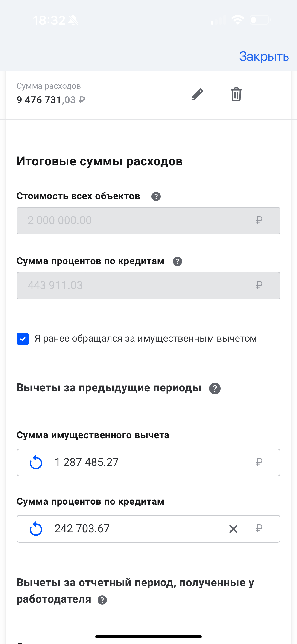Screen dimensions: 297x644
Task: Show help beside top Сумма процентов по кредитам
Action: 178,261
